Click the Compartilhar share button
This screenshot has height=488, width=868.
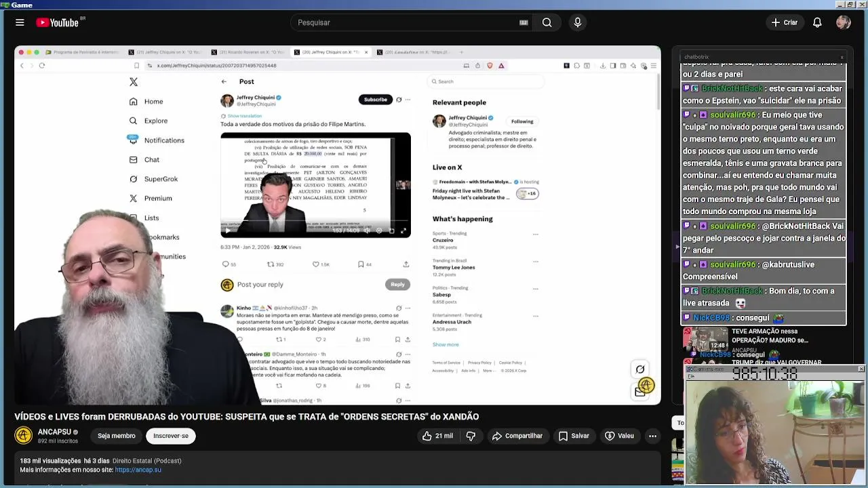(x=517, y=436)
